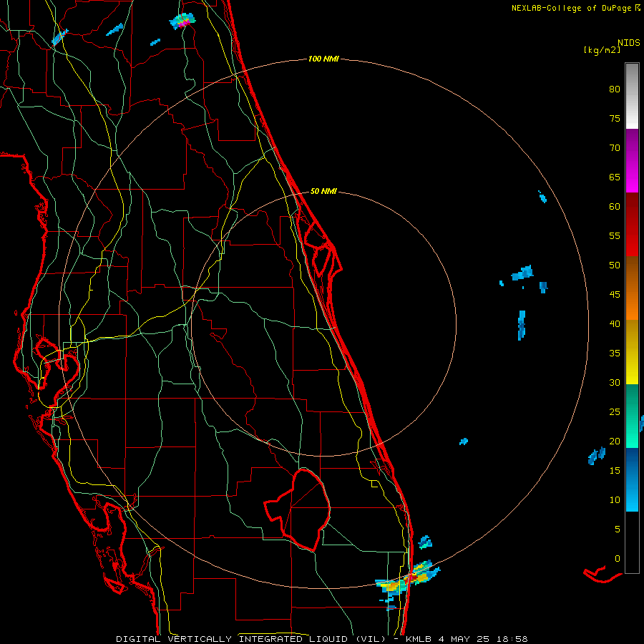Screen dimensions: 644x644
Task: Click the purple-magenta segment of the color scale
Action: tap(632, 160)
